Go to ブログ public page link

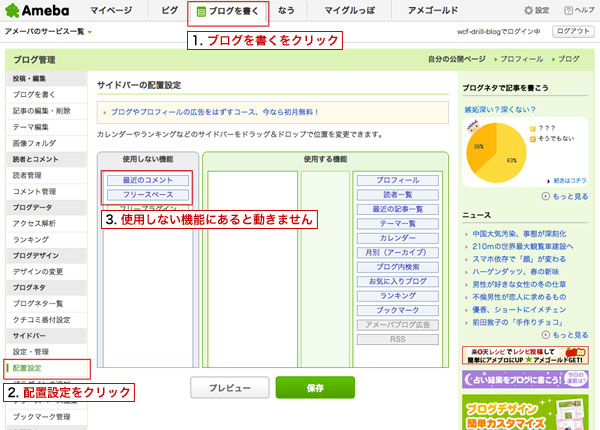[x=568, y=59]
